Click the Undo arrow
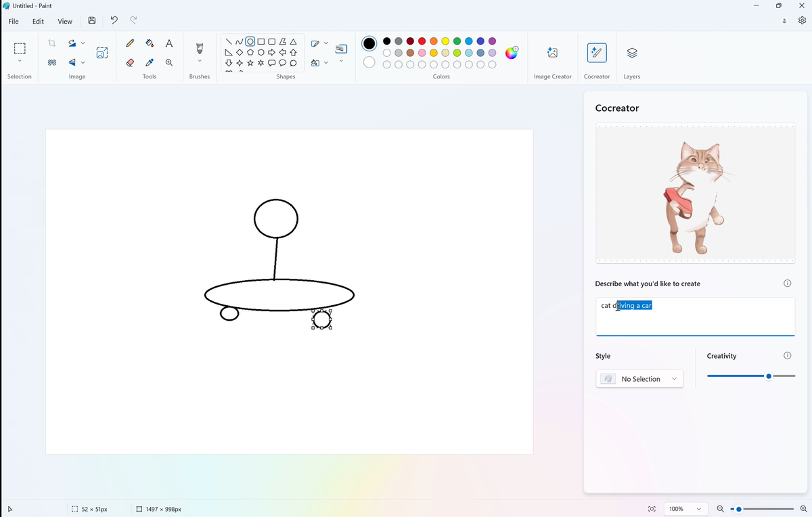Screen dimensions: 812x517 click(114, 21)
